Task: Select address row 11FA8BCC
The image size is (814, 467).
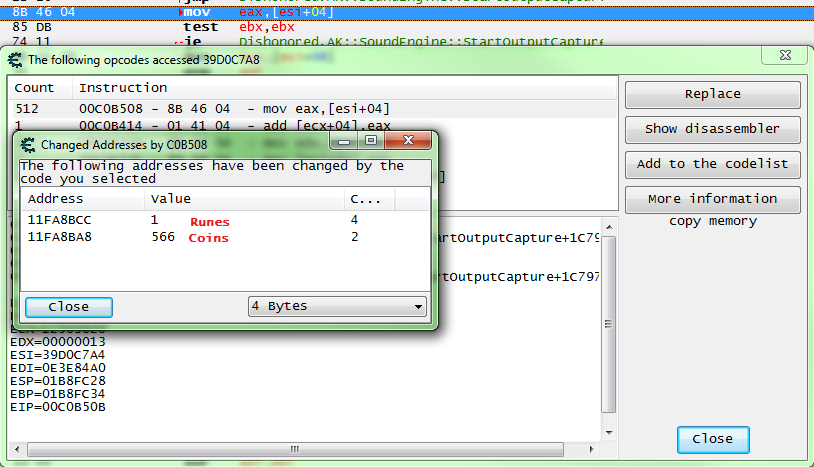Action: 225,220
